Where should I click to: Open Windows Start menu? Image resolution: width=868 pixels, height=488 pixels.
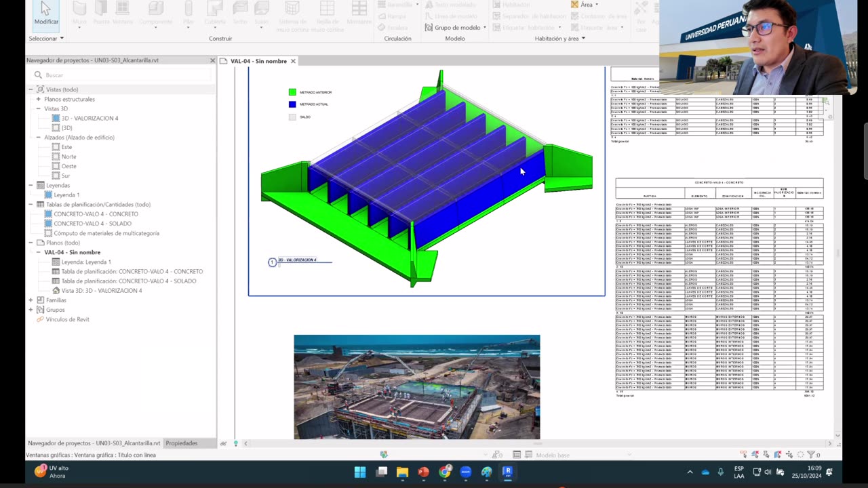[x=360, y=472]
